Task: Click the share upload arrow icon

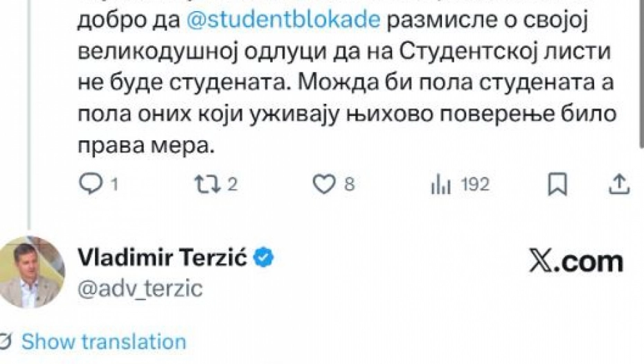Action: tap(620, 184)
